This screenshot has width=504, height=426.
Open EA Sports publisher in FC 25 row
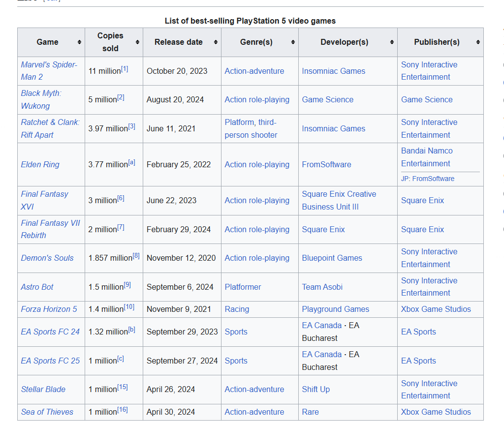tap(418, 361)
